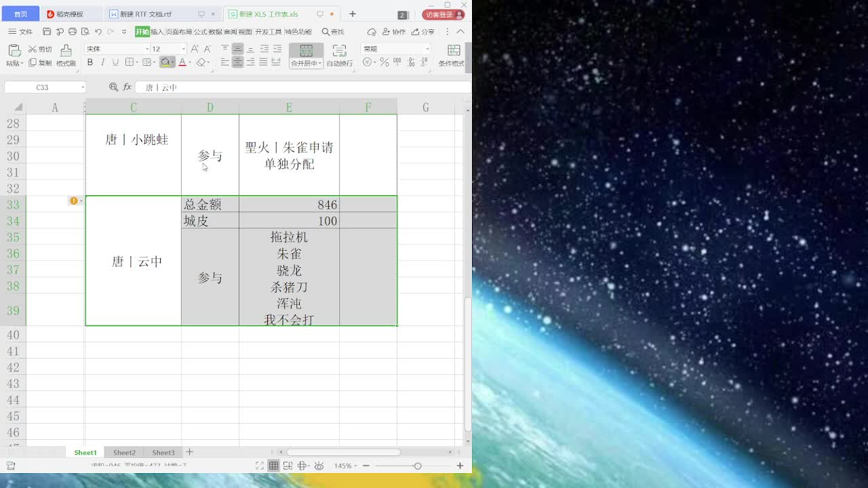Click the Cut (剪切) button
Screen dimensions: 868x488
40,49
